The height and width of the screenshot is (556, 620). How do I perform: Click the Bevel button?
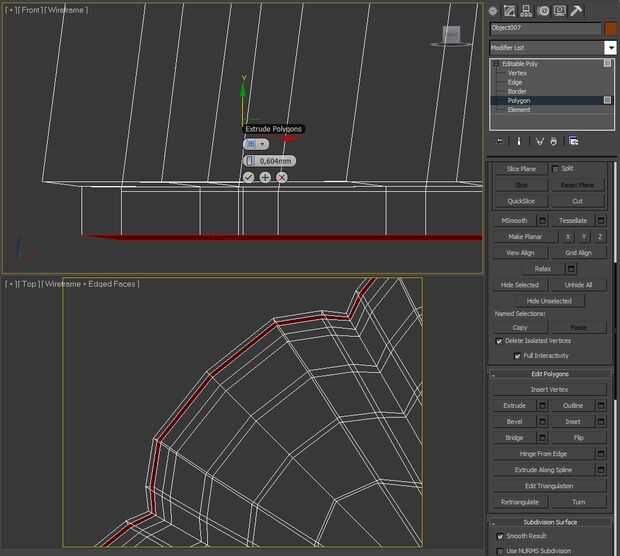514,422
